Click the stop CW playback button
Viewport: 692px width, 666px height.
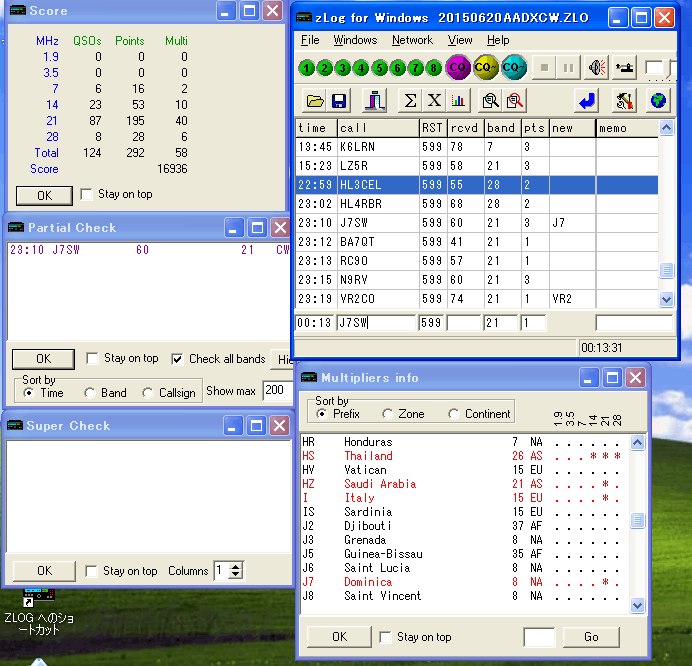pos(544,68)
